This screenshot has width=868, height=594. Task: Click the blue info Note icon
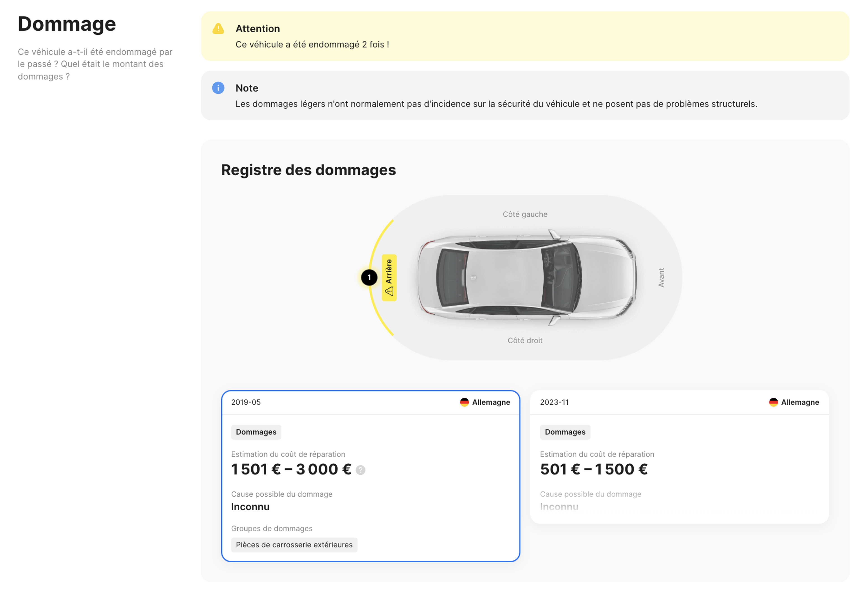coord(218,88)
